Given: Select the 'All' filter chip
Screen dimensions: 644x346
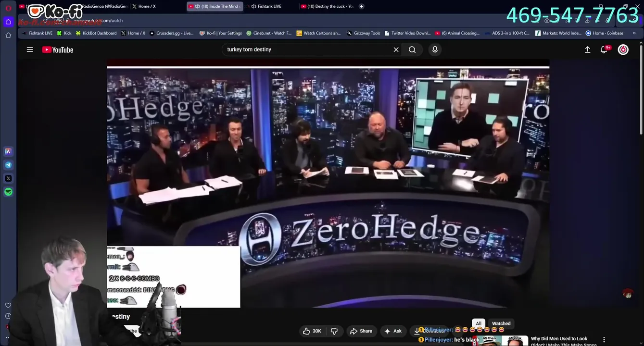Looking at the screenshot, I should tap(479, 323).
